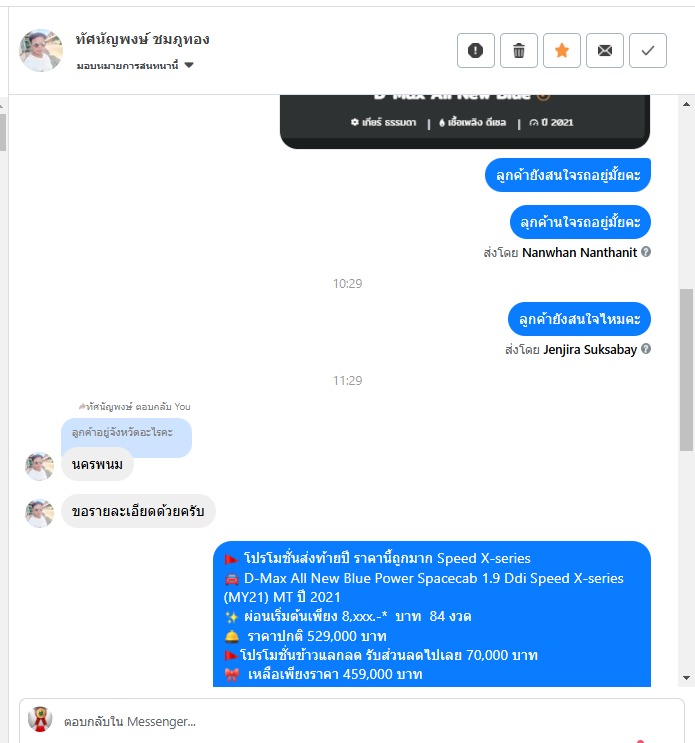Click page avatar beside reply box
The width and height of the screenshot is (695, 743).
tap(40, 719)
